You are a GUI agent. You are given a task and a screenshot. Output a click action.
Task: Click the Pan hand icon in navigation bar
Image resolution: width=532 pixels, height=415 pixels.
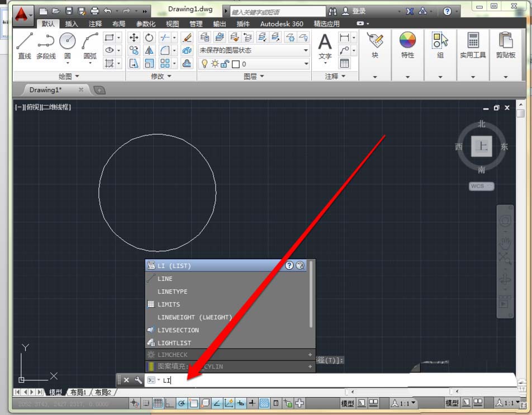pos(505,242)
